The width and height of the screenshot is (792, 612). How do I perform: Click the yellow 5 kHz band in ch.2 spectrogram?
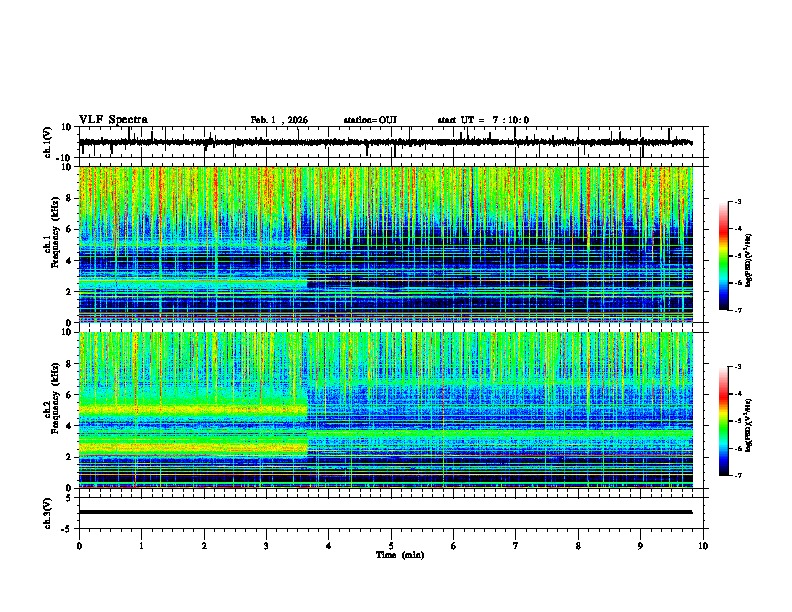(193, 410)
